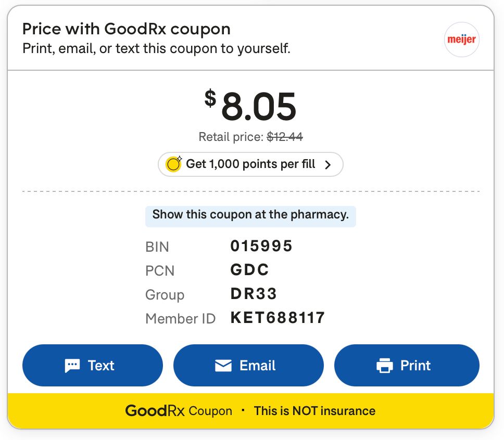Select the Member ID KET688117
The image size is (504, 440).
pyautogui.click(x=278, y=318)
